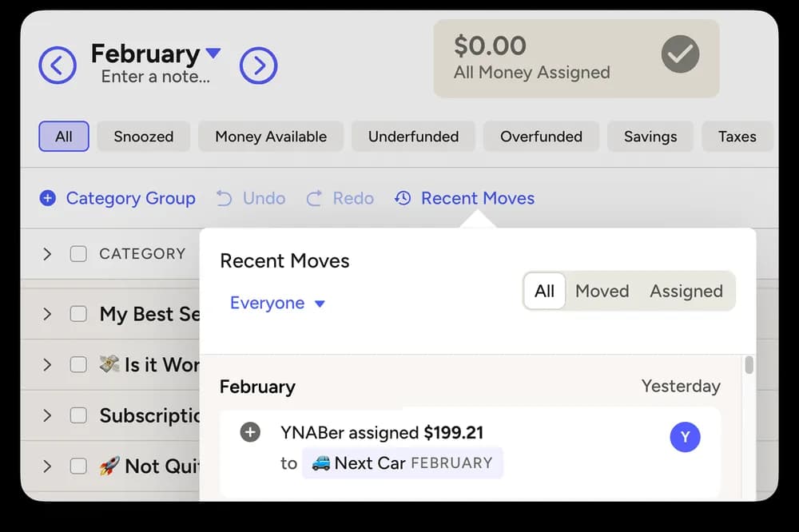
Task: Click the Redo text button
Action: (353, 198)
